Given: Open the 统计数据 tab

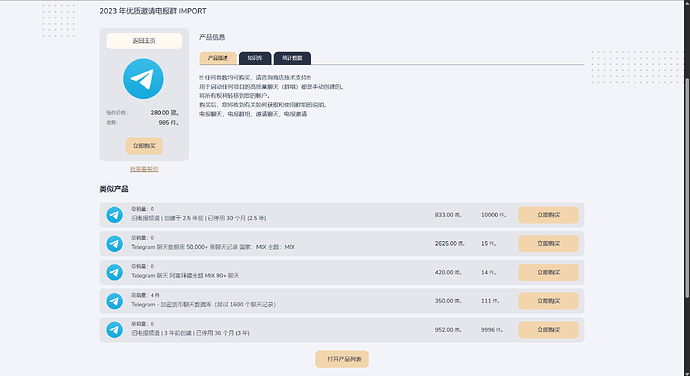Looking at the screenshot, I should pyautogui.click(x=292, y=58).
